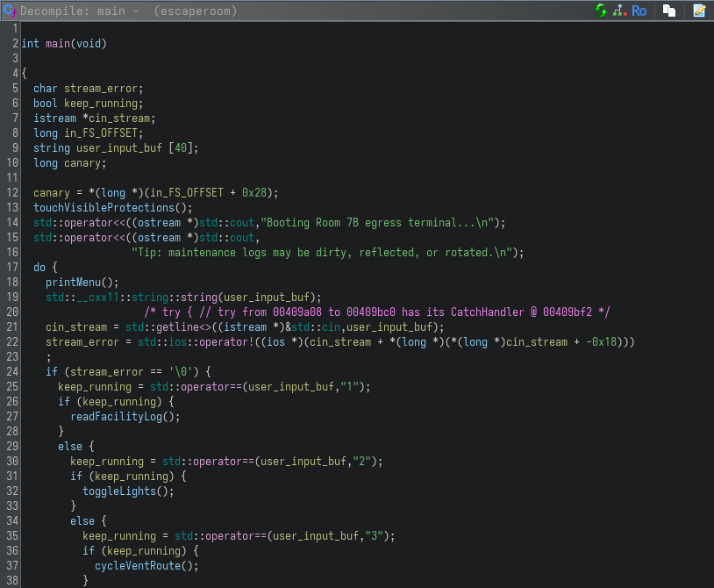Viewport: 714px width, 588px height.
Task: Click line number 14 in the gutter
Action: (12, 223)
